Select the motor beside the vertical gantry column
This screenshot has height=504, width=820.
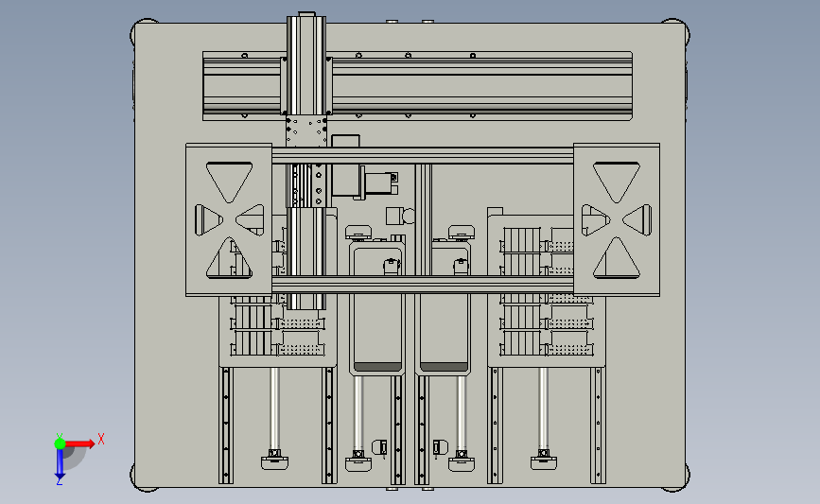[x=377, y=183]
